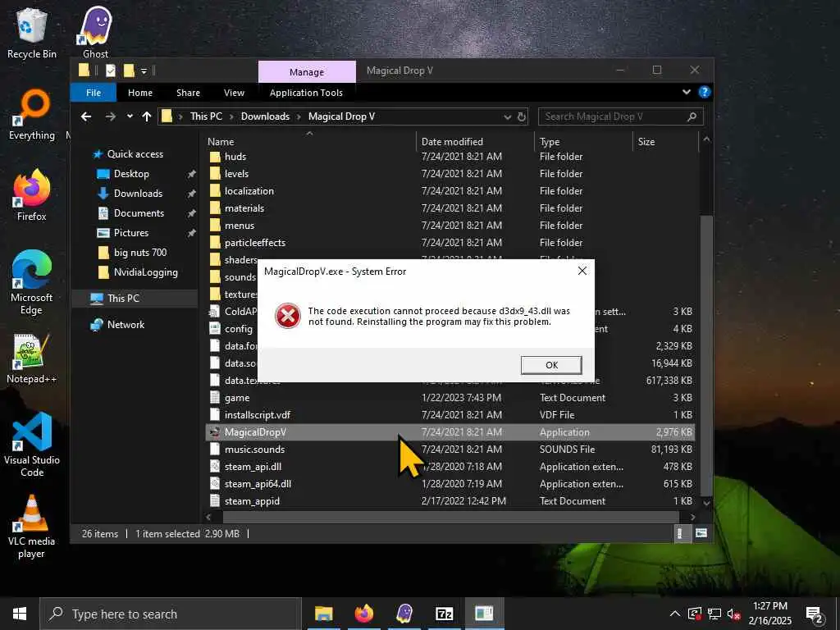Launch Microsoft Edge from the desktop

point(32,282)
